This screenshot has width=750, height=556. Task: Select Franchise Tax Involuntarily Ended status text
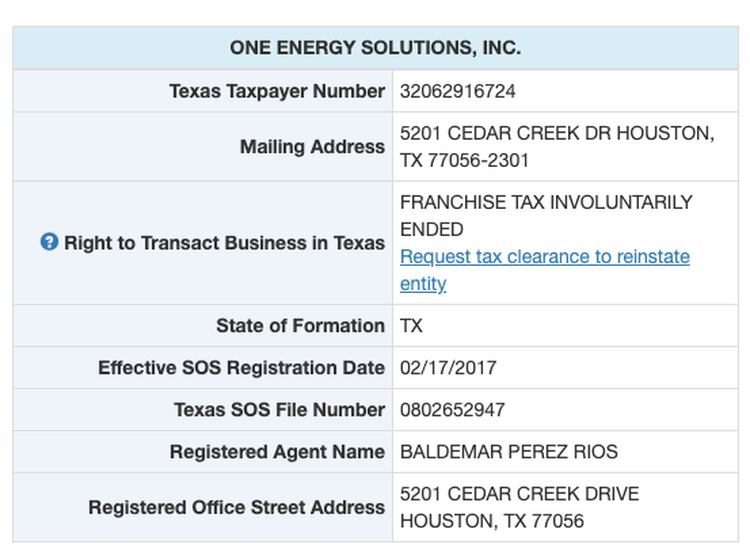click(x=545, y=215)
